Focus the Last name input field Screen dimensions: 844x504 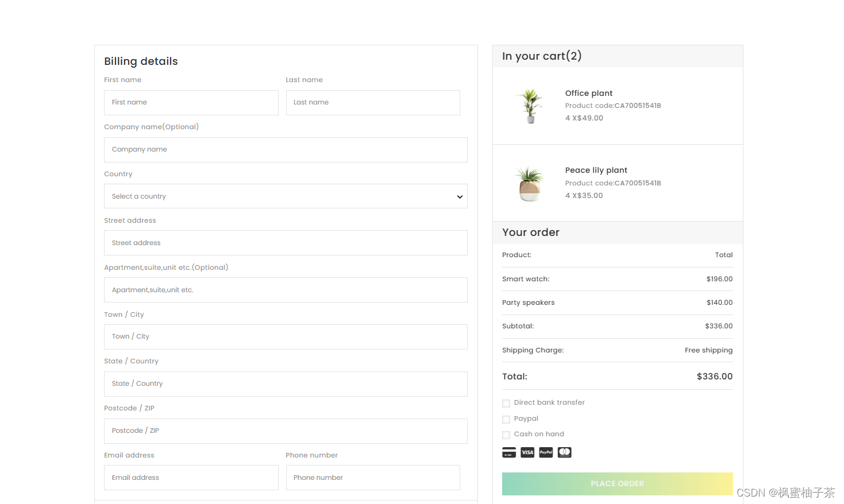373,103
